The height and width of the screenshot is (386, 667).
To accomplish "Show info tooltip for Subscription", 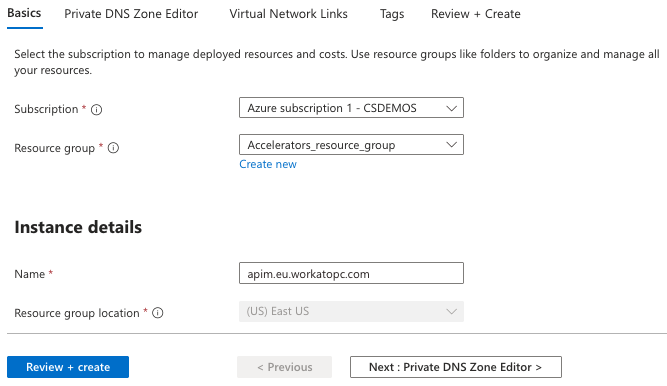I will (97, 110).
